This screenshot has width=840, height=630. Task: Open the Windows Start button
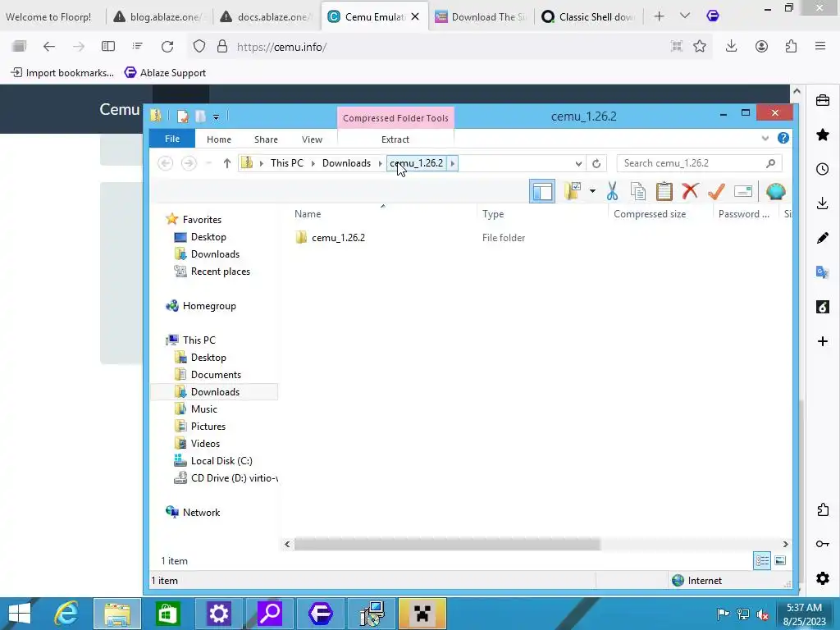20,614
